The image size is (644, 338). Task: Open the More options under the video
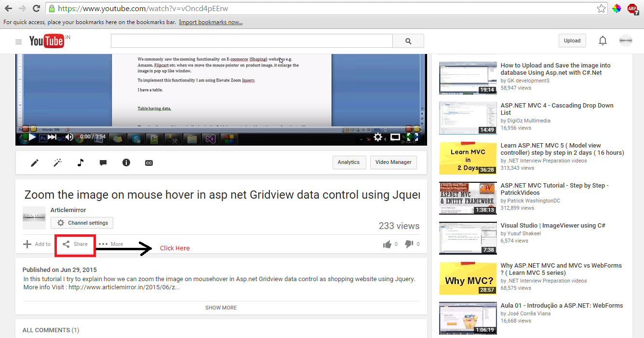pyautogui.click(x=111, y=244)
